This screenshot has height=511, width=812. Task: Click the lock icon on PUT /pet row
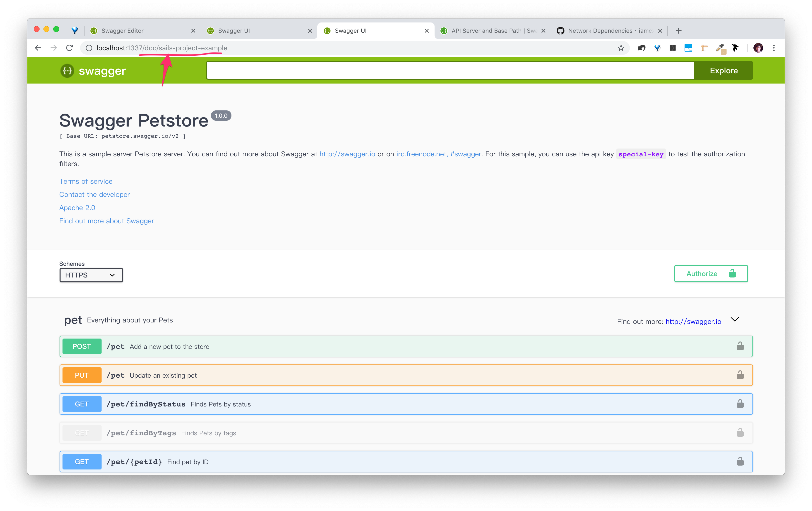(740, 375)
